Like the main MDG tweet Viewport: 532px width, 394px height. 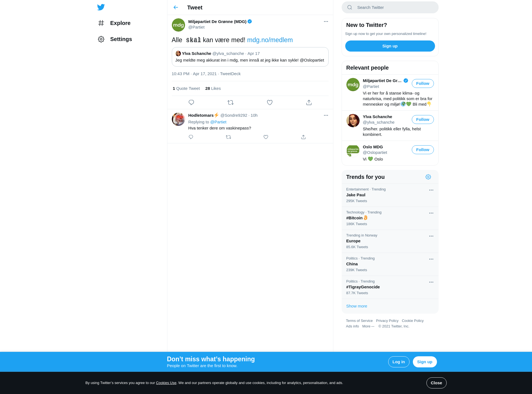(x=270, y=103)
